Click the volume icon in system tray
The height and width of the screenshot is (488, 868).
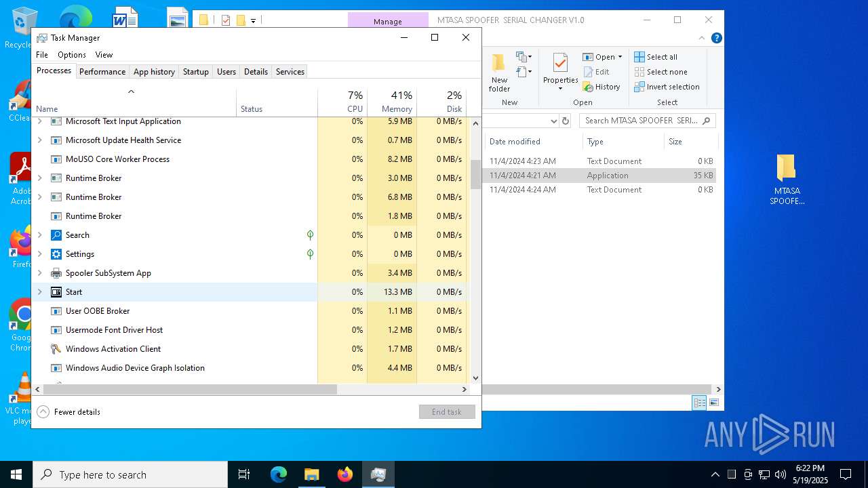(781, 474)
